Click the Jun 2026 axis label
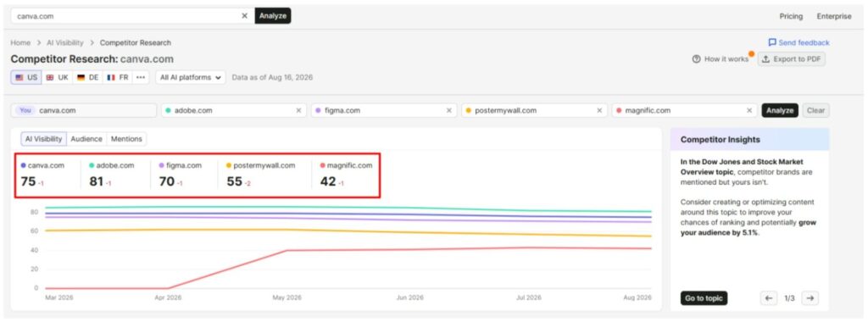 409,297
